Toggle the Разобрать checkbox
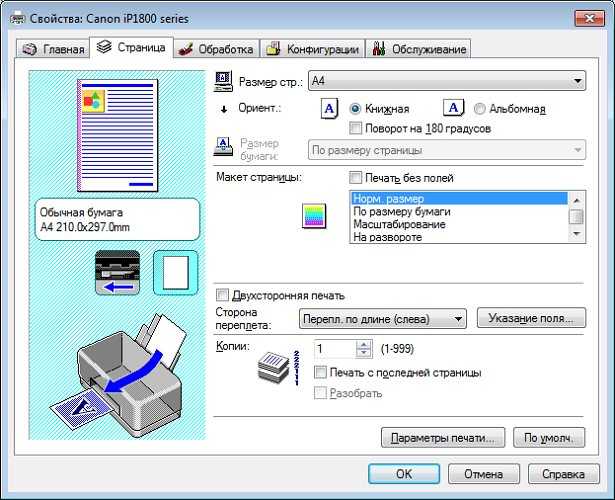This screenshot has width=615, height=500. [x=320, y=393]
